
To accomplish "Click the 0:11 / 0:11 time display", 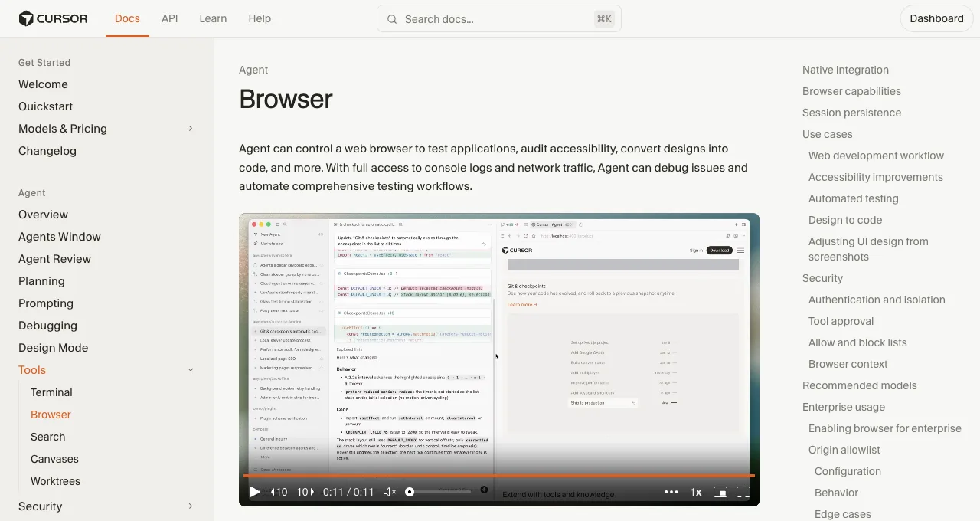I will coord(348,492).
